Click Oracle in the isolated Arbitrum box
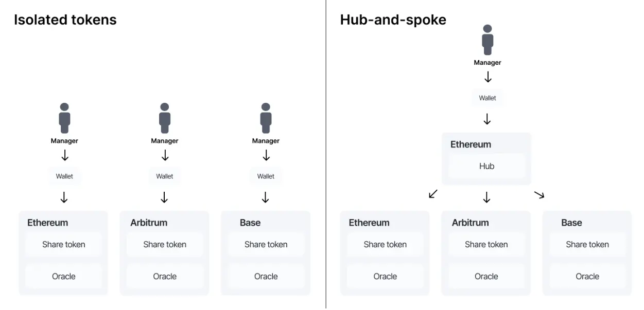The width and height of the screenshot is (644, 310). click(x=165, y=277)
